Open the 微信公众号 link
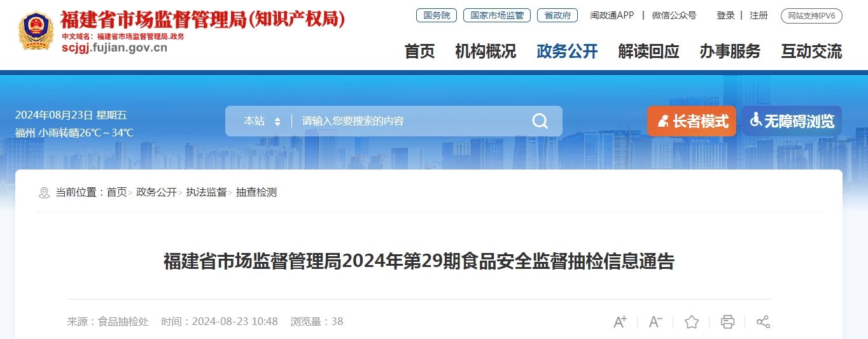The image size is (868, 339). point(674,15)
